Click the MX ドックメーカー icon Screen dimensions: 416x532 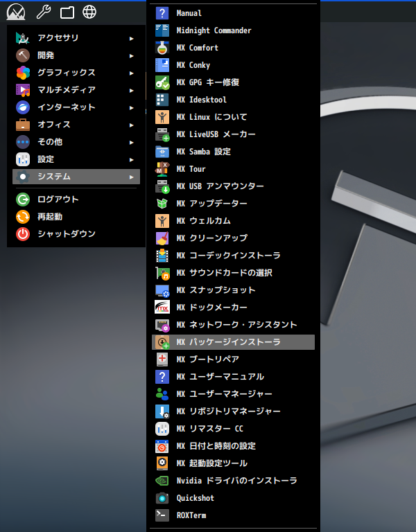tap(162, 308)
